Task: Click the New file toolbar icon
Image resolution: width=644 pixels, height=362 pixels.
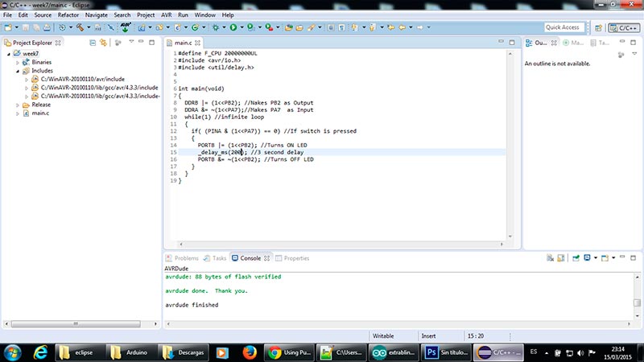Action: [8, 27]
